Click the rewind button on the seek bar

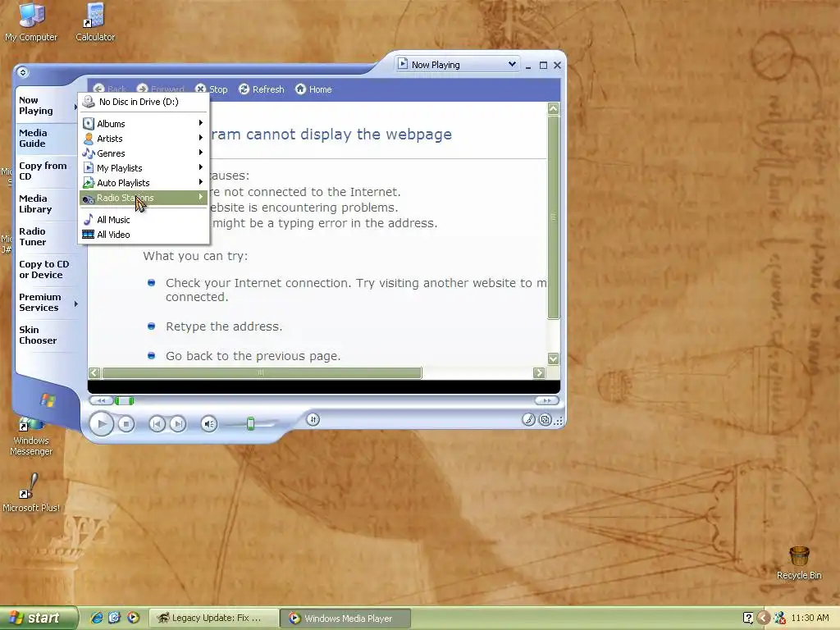[101, 400]
